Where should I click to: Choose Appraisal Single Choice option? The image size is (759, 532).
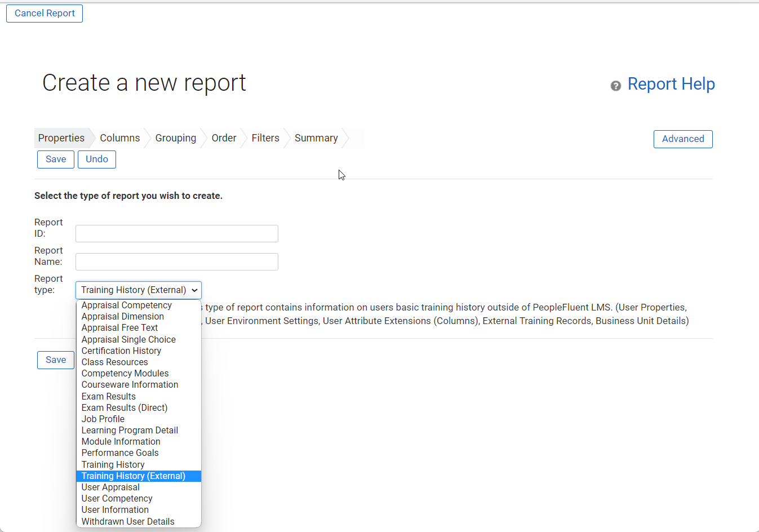139,340
